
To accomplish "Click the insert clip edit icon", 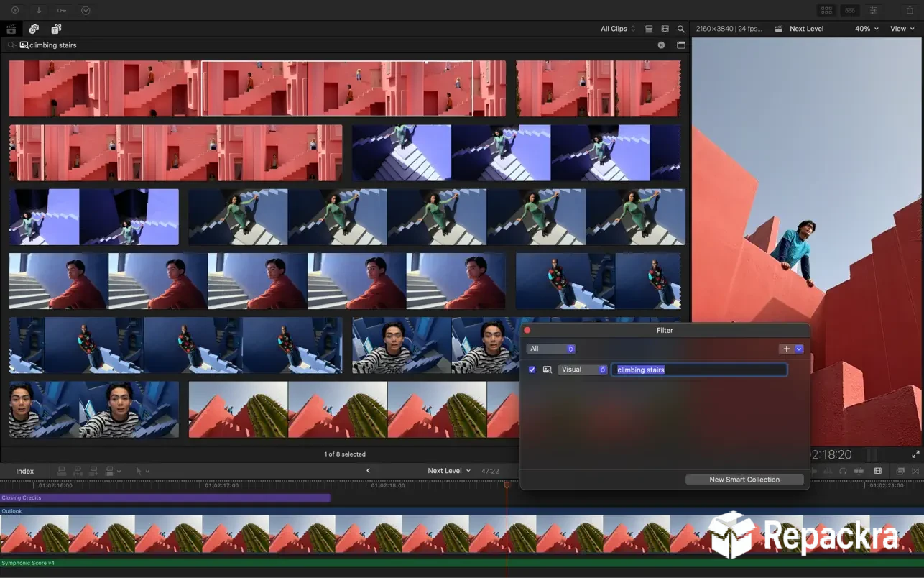I will point(78,471).
